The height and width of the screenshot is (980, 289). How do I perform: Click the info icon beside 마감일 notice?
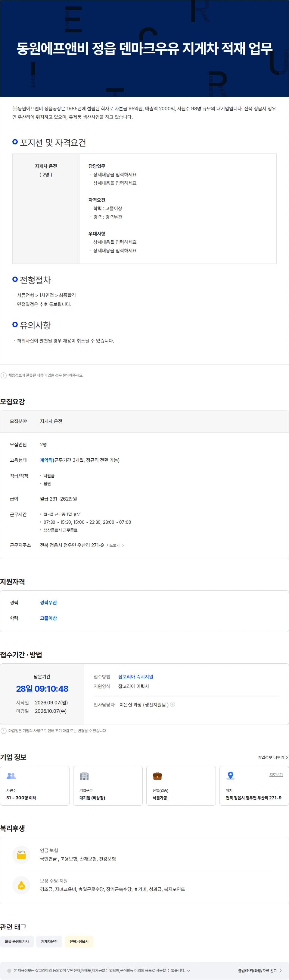3,730
